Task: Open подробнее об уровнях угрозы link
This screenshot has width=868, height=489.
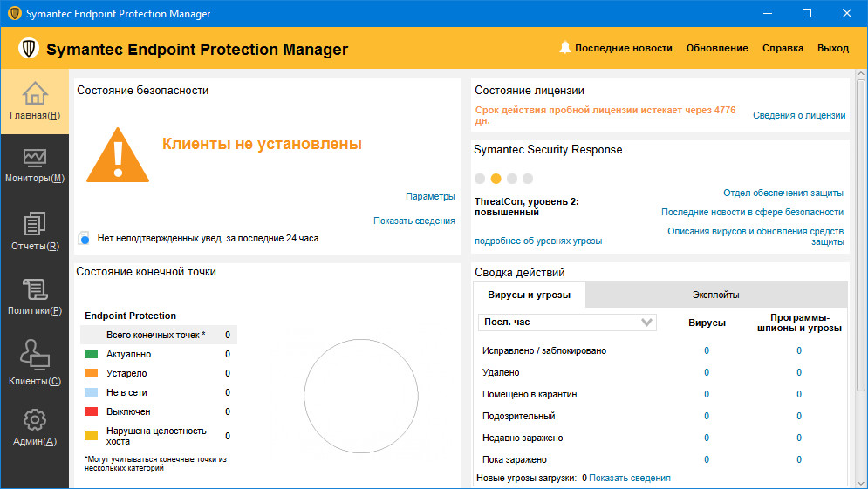Action: pos(538,241)
